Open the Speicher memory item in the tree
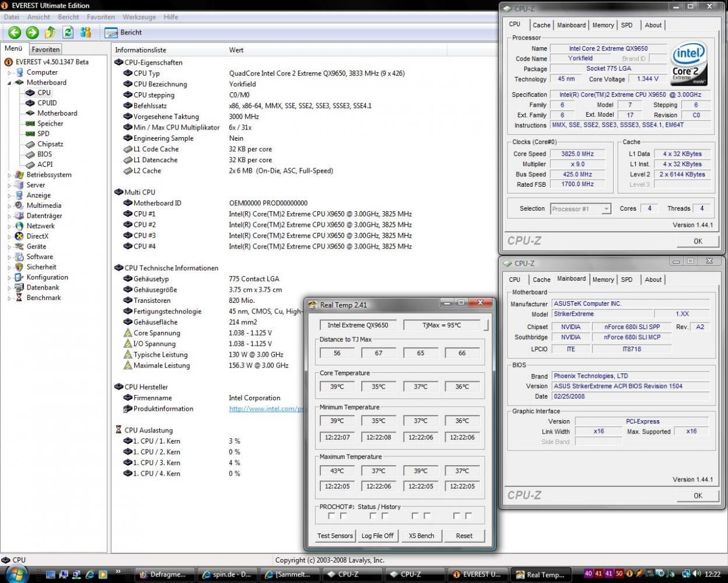728x583 pixels. 45,123
